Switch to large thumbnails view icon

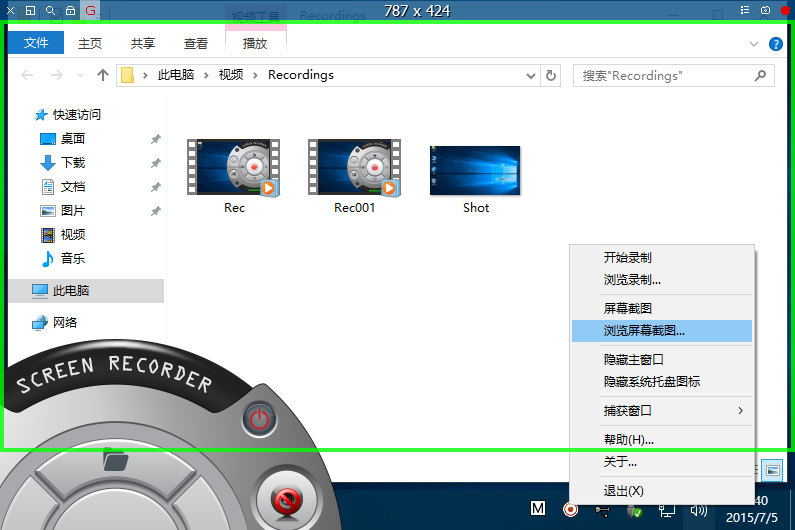click(771, 469)
